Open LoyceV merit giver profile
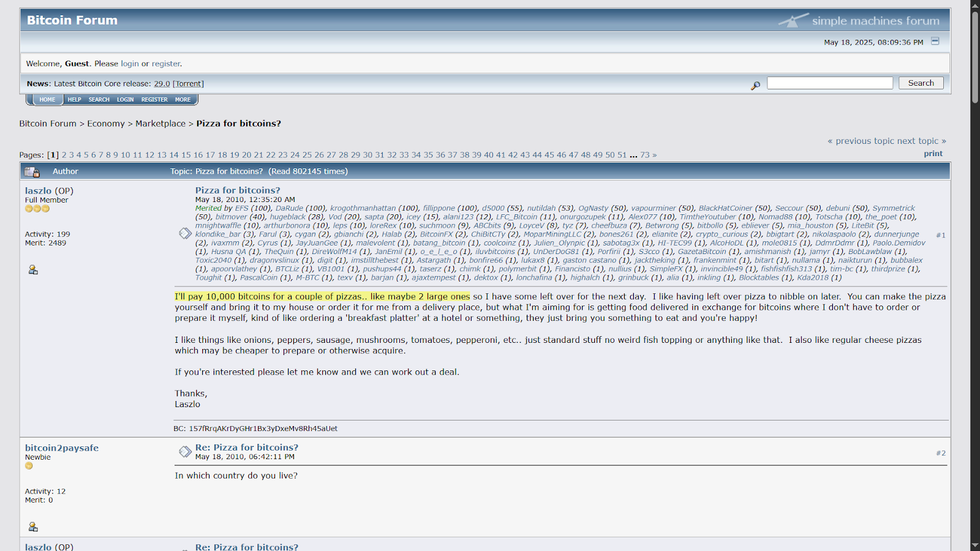Image resolution: width=980 pixels, height=551 pixels. click(x=532, y=225)
